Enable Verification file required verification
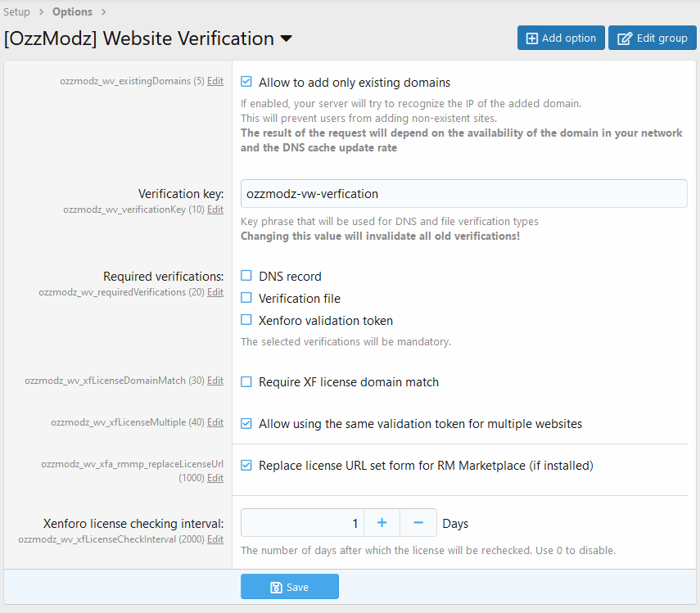 tap(246, 298)
